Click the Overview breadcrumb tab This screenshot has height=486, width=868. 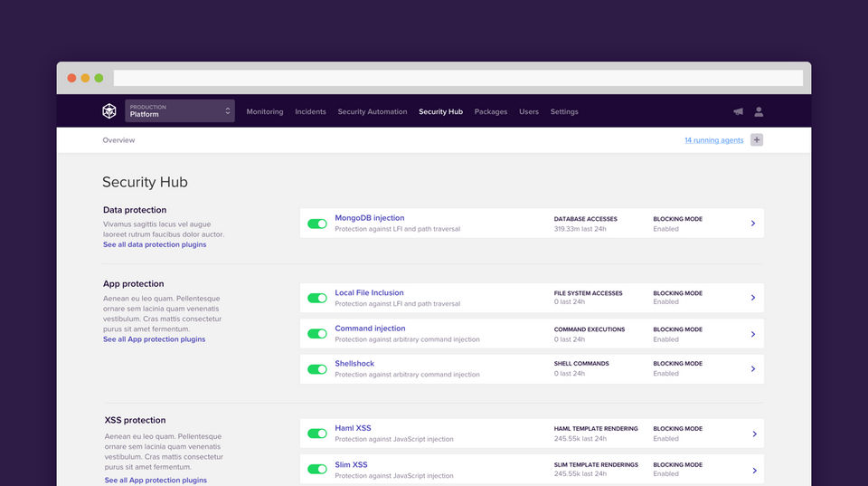point(118,140)
